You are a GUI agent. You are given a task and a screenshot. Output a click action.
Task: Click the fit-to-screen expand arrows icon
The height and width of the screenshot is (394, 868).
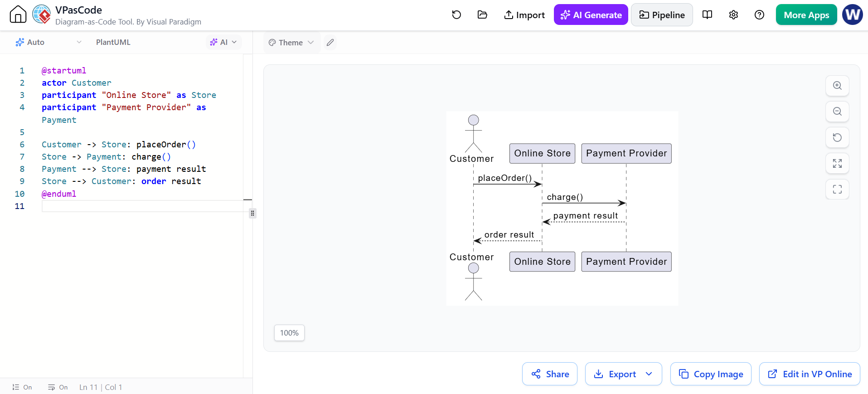pos(837,163)
